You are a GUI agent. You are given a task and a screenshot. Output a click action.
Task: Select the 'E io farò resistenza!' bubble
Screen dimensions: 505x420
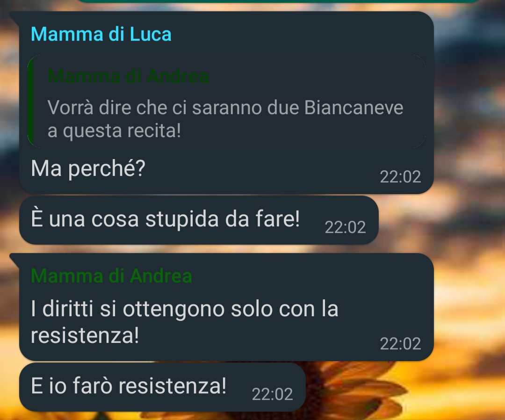[162, 387]
